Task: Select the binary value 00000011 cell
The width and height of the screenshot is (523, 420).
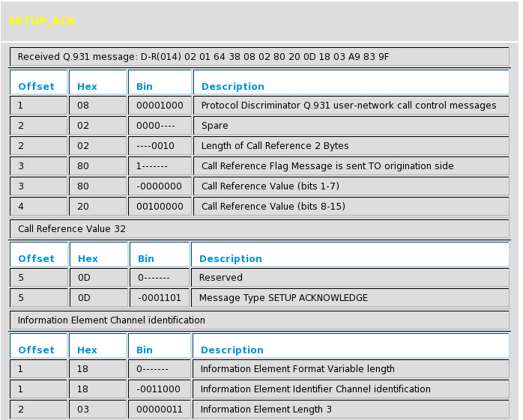Action: (x=160, y=410)
